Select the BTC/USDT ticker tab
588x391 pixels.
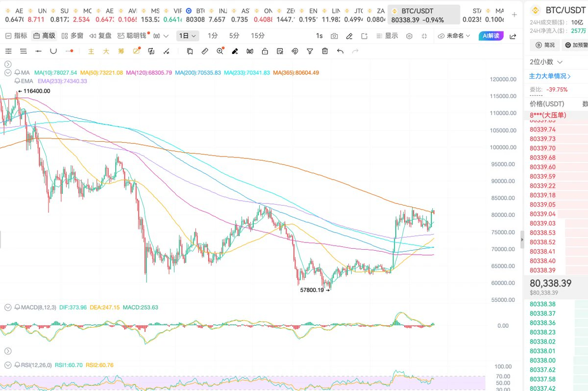click(x=424, y=15)
